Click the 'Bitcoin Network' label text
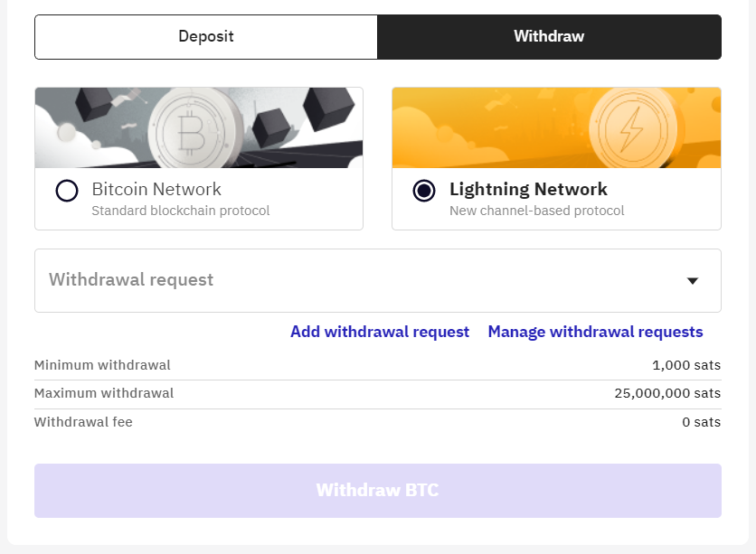756x554 pixels. (156, 189)
